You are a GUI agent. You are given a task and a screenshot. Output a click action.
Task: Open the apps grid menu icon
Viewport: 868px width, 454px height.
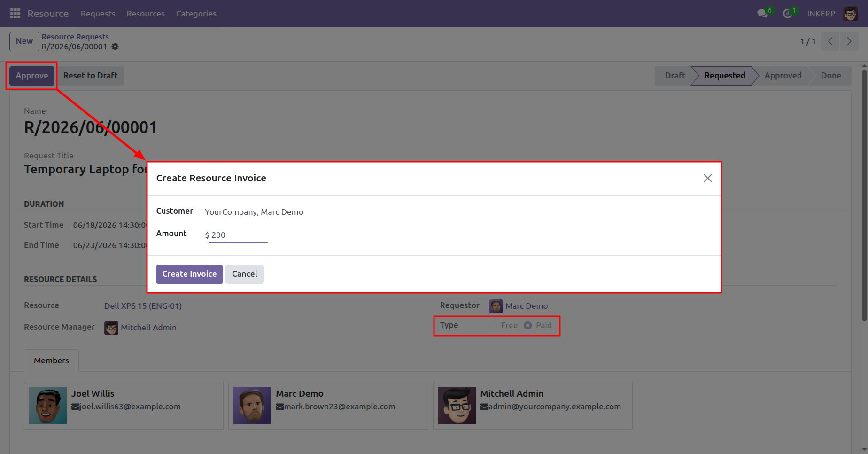(x=15, y=14)
